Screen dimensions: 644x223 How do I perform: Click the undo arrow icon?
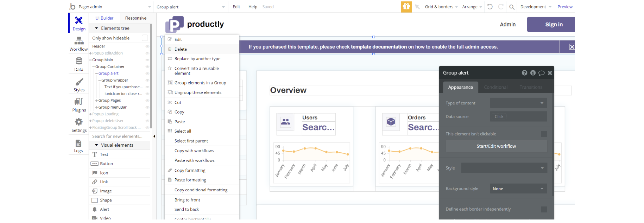(490, 7)
